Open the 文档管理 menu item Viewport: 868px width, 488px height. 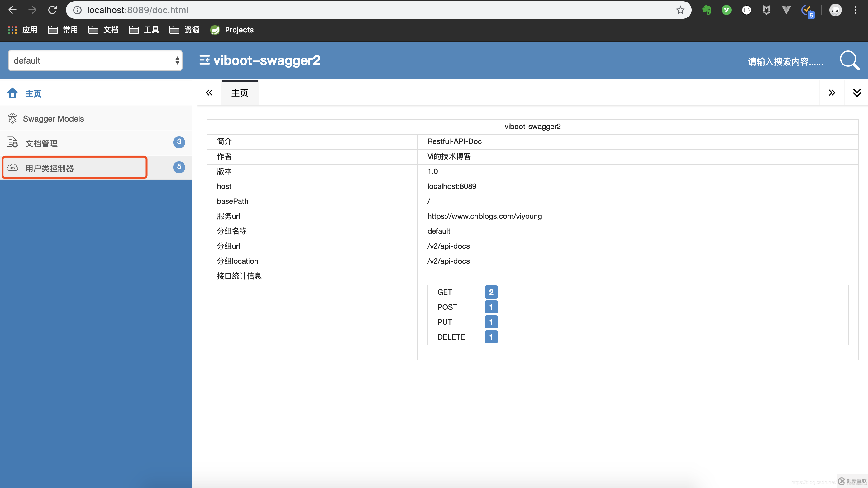click(x=41, y=143)
